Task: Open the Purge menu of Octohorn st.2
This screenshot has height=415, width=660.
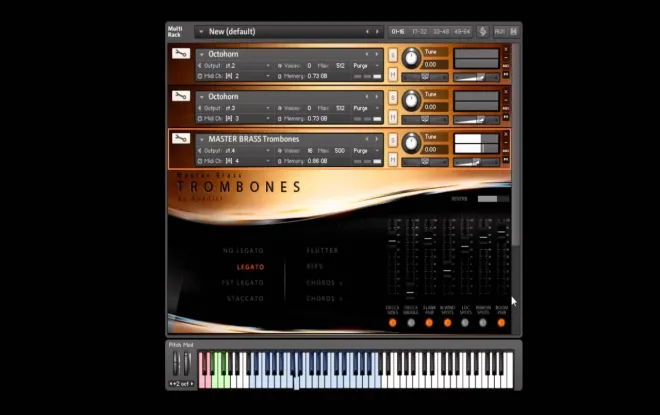Action: point(366,66)
